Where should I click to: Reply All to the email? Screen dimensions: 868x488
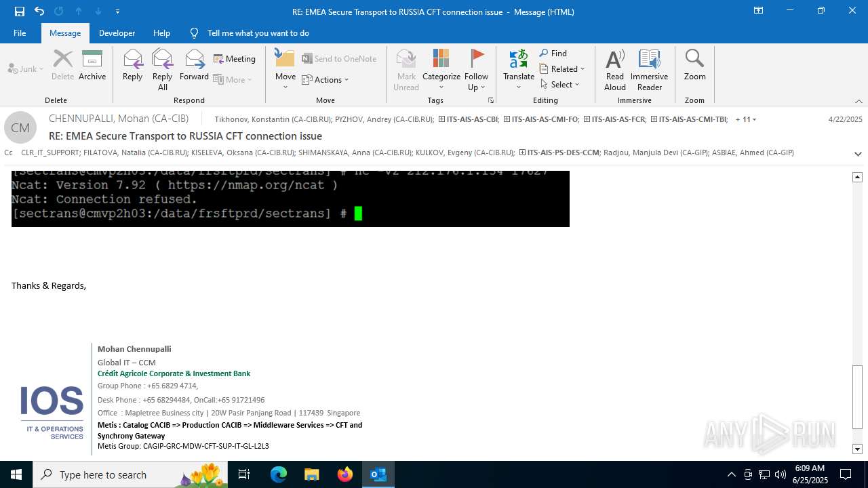[163, 70]
